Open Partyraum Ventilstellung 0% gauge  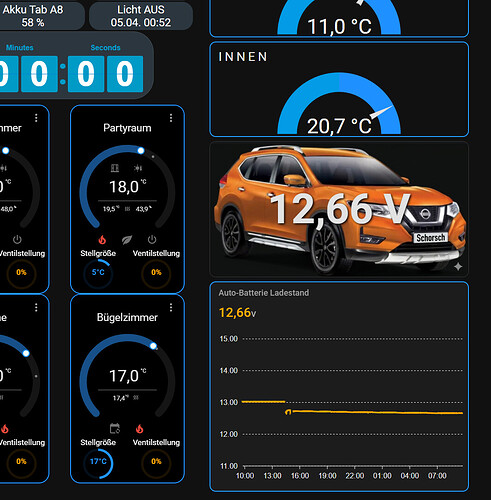(x=156, y=273)
